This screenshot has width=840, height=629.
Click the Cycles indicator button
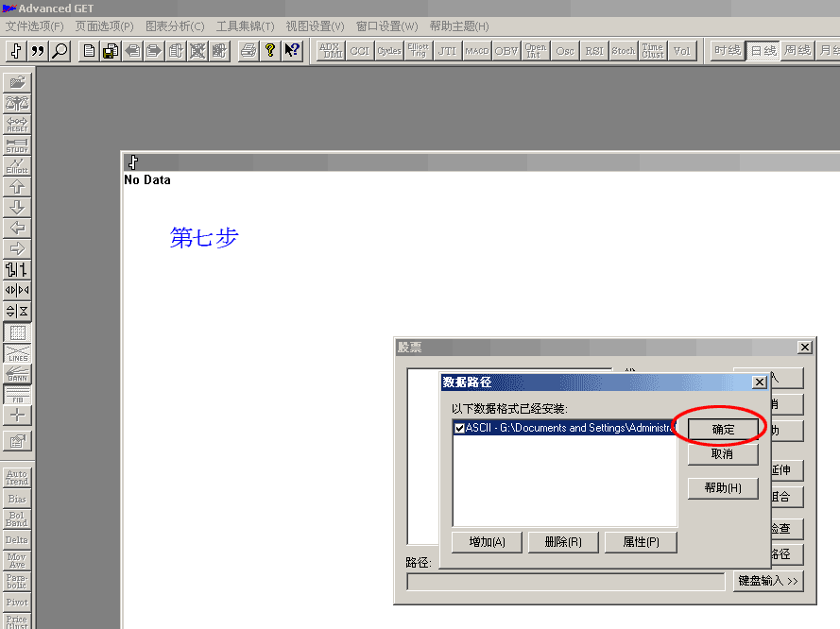coord(389,51)
